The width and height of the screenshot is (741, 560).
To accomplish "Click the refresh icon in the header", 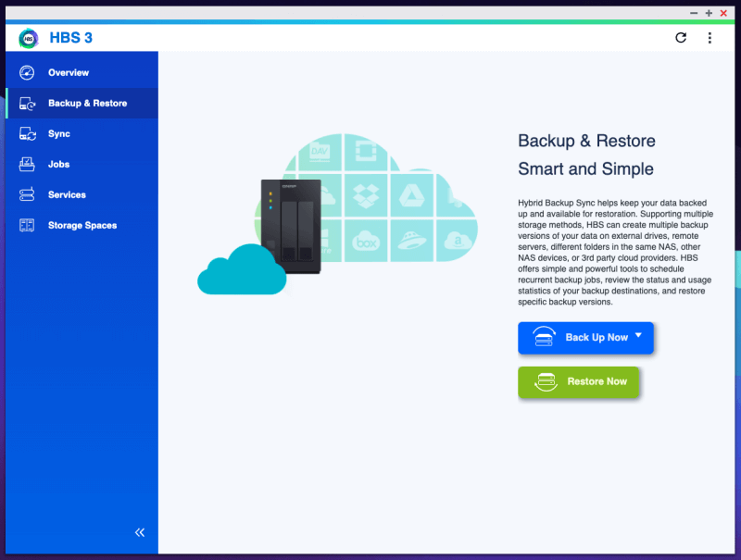I will coord(681,38).
